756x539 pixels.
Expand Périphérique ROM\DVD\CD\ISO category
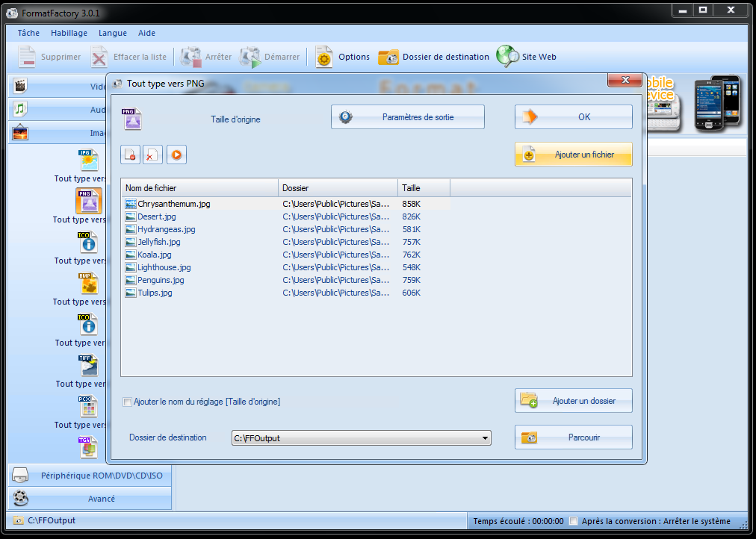pyautogui.click(x=90, y=476)
